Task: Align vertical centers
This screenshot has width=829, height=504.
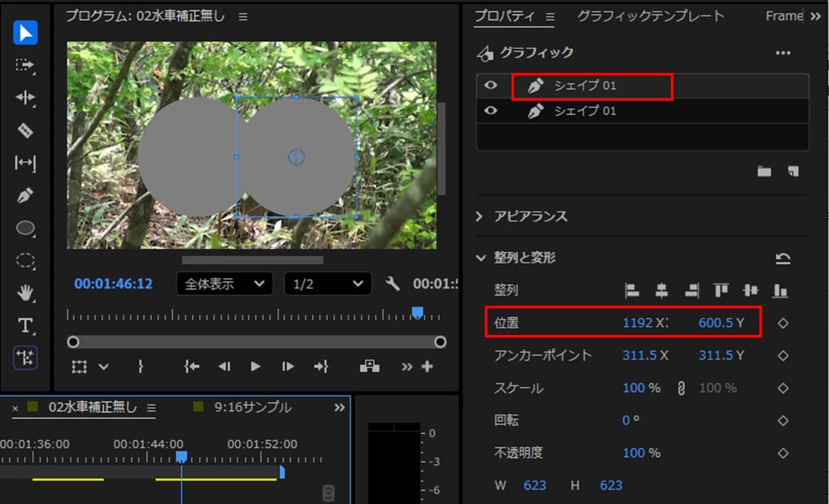Action: 751,291
